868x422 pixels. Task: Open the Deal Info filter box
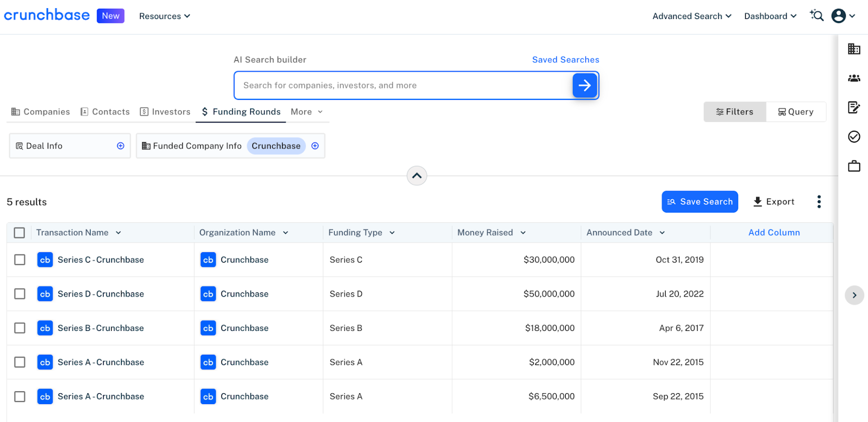[x=70, y=146]
